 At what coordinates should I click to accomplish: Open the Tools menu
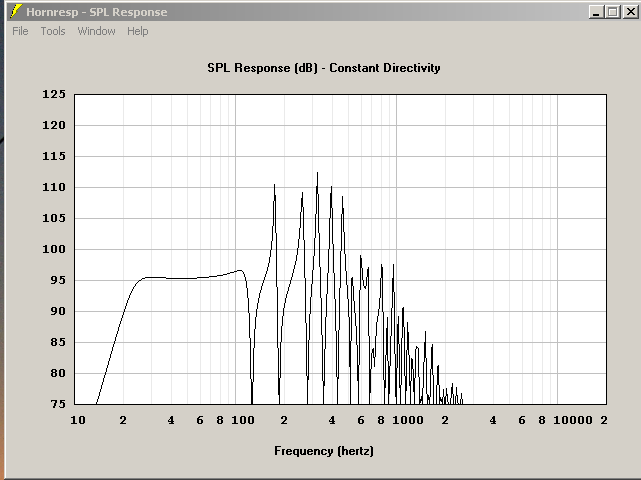[53, 31]
